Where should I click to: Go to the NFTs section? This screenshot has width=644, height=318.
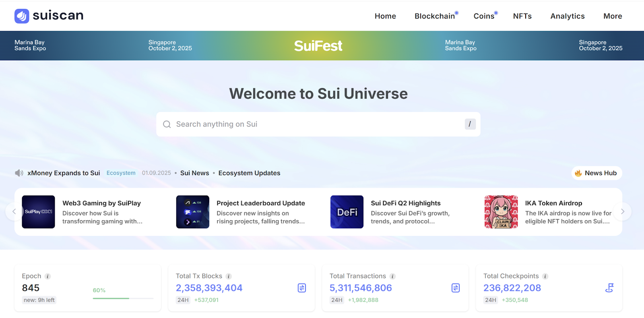click(522, 16)
